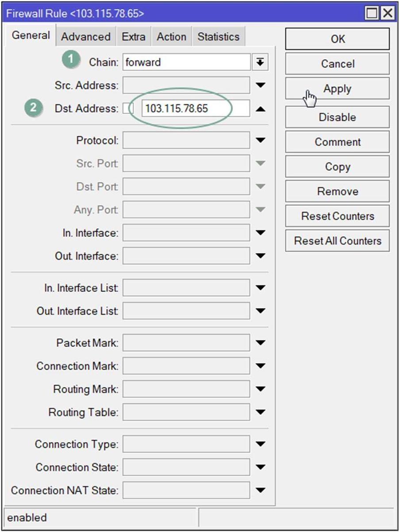Tick the Dst. Address invert checkbox
The image size is (399, 532).
pos(128,108)
